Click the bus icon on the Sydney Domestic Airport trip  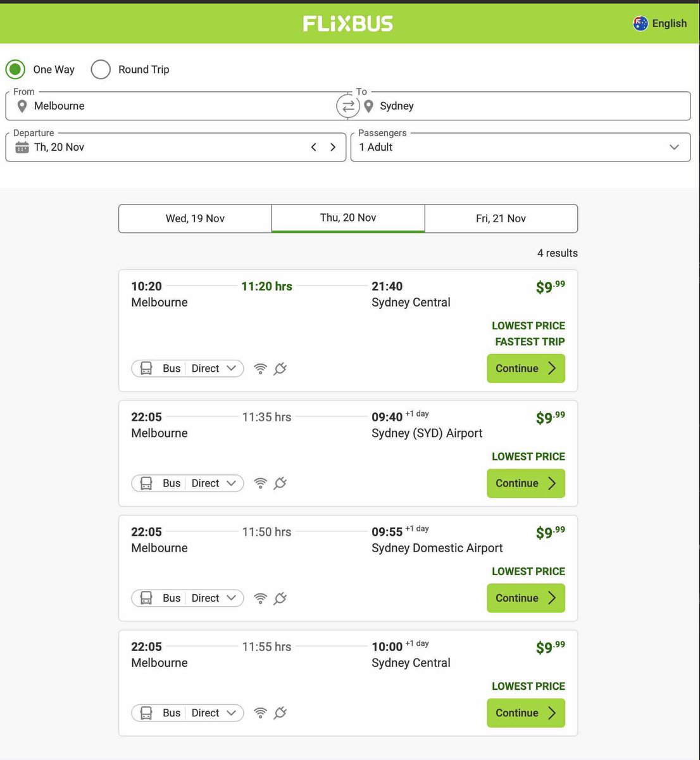[x=146, y=598]
